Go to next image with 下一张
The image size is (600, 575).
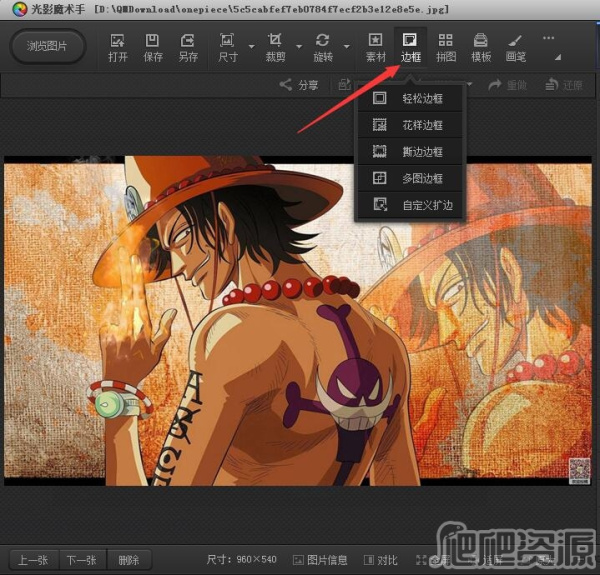(82, 560)
